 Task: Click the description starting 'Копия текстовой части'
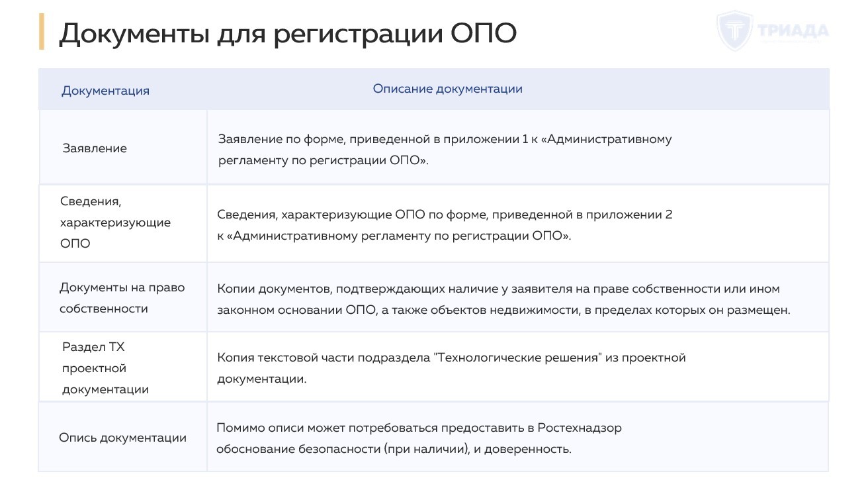(451, 368)
